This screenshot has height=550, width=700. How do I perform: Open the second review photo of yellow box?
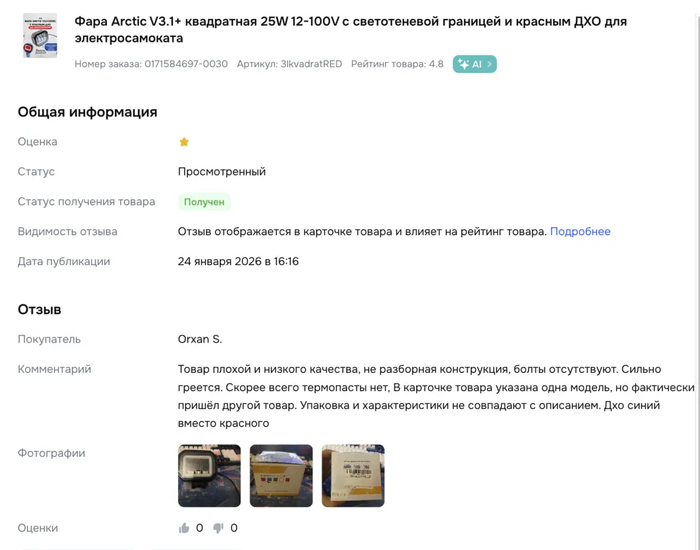[281, 476]
